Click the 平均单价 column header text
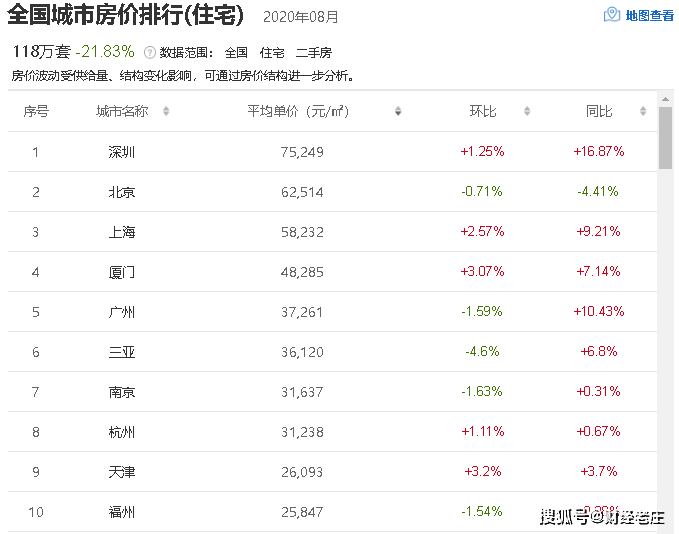This screenshot has height=534, width=679. point(297,112)
